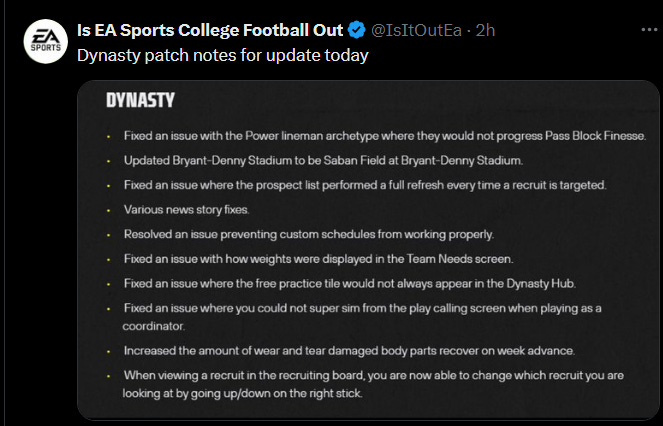Click the 'Various news story fixes' line
Image resolution: width=663 pixels, height=426 pixels.
[186, 209]
